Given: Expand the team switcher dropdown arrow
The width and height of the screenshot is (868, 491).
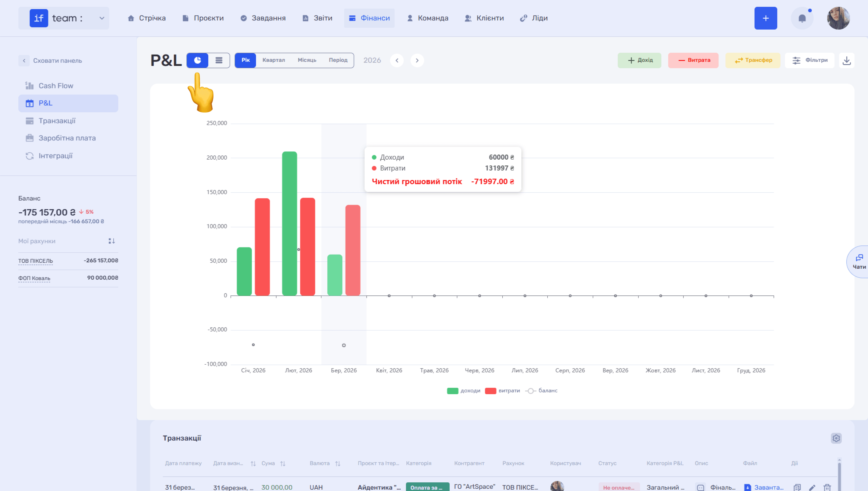Looking at the screenshot, I should click(x=102, y=18).
